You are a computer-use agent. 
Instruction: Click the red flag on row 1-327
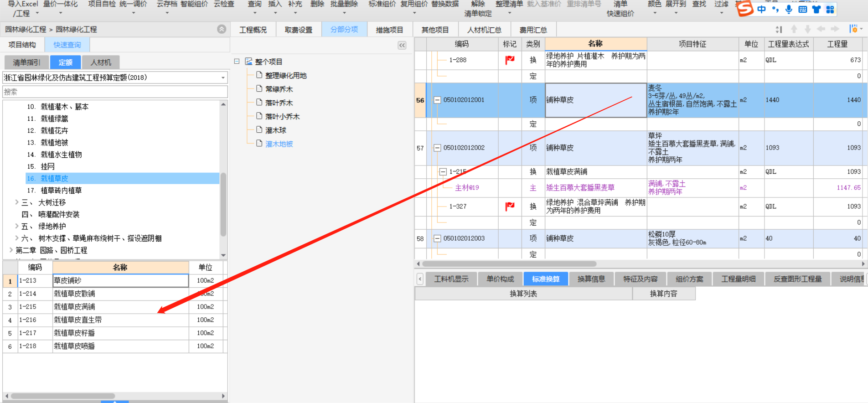(x=510, y=207)
